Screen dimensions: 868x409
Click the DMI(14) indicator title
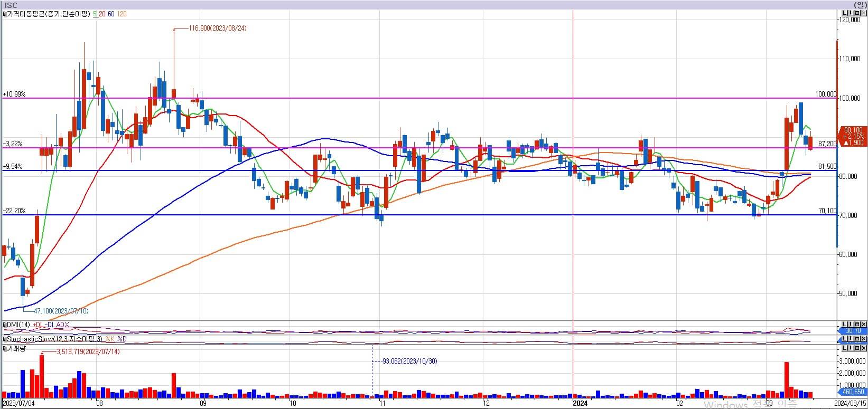pyautogui.click(x=18, y=325)
